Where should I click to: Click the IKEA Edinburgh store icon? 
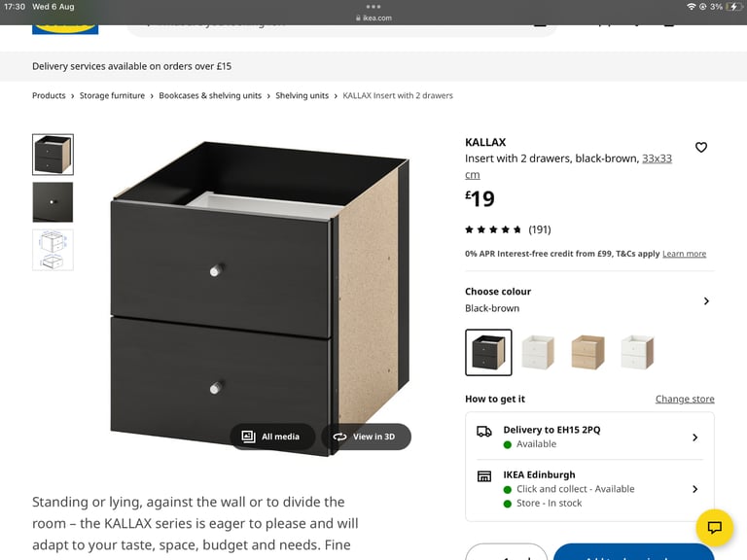(484, 476)
